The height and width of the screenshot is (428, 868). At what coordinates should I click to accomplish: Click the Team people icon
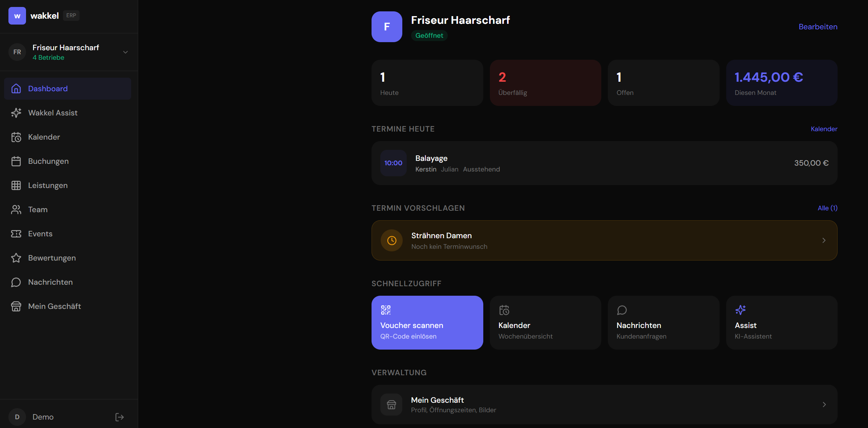pyautogui.click(x=16, y=209)
